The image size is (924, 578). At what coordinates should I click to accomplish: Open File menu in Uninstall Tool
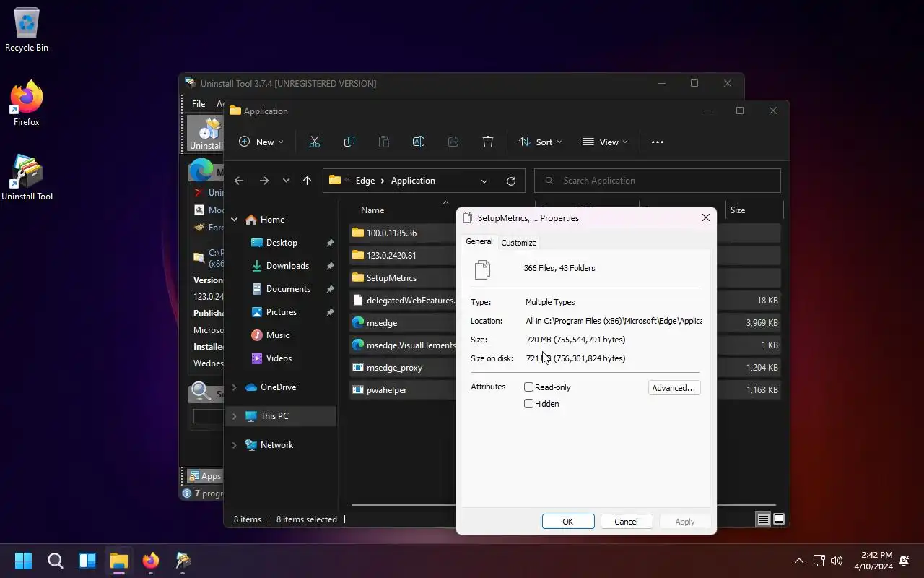point(199,104)
